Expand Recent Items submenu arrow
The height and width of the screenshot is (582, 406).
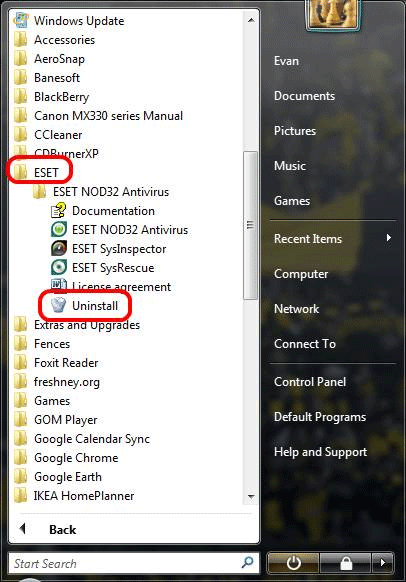(389, 238)
